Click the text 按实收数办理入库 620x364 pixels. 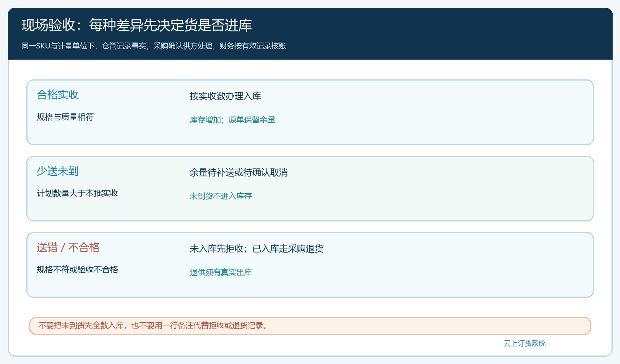coord(226,96)
